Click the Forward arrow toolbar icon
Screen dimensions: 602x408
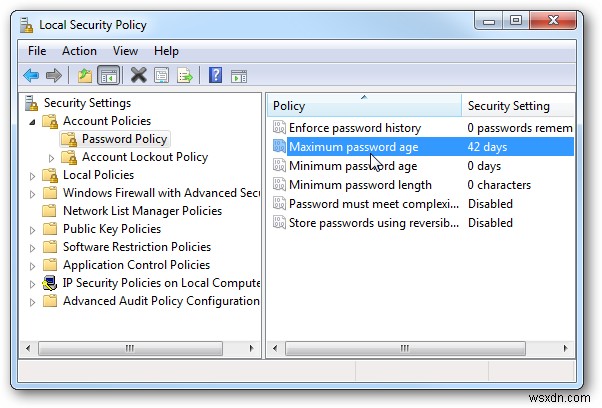click(x=54, y=75)
